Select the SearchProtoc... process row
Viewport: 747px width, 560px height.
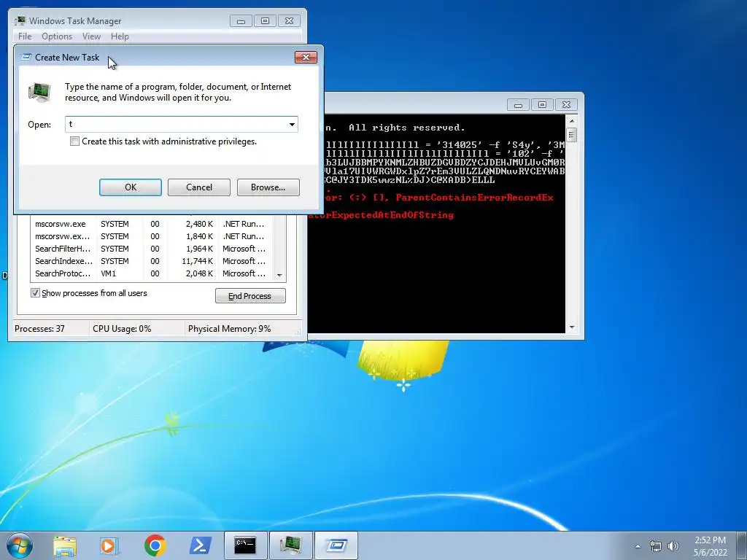coord(152,273)
